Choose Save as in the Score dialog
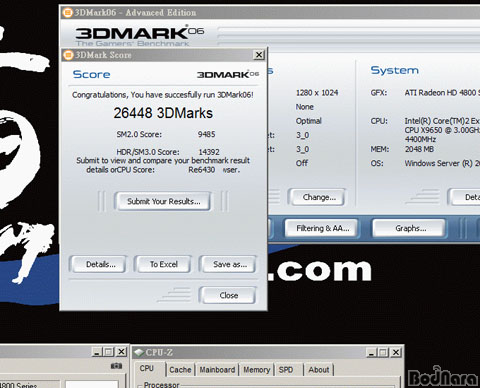 pos(228,264)
